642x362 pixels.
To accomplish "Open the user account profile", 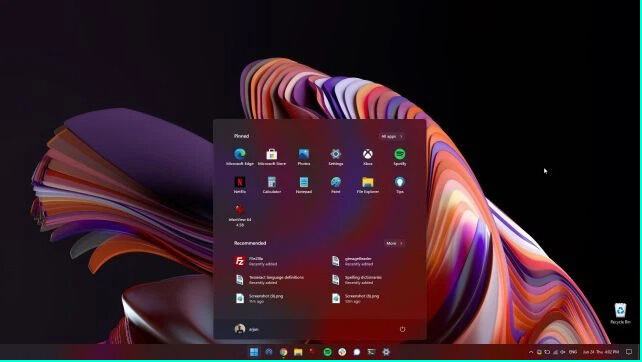I will click(246, 329).
